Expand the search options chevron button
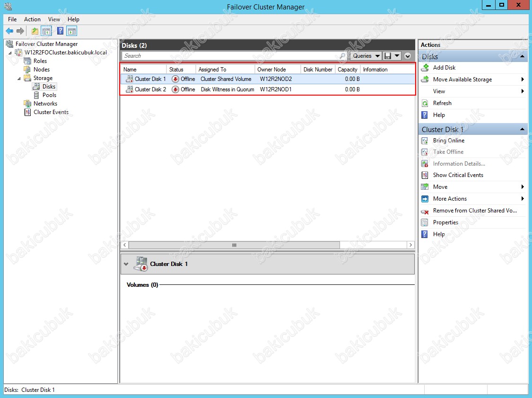Image resolution: width=532 pixels, height=398 pixels. 408,56
